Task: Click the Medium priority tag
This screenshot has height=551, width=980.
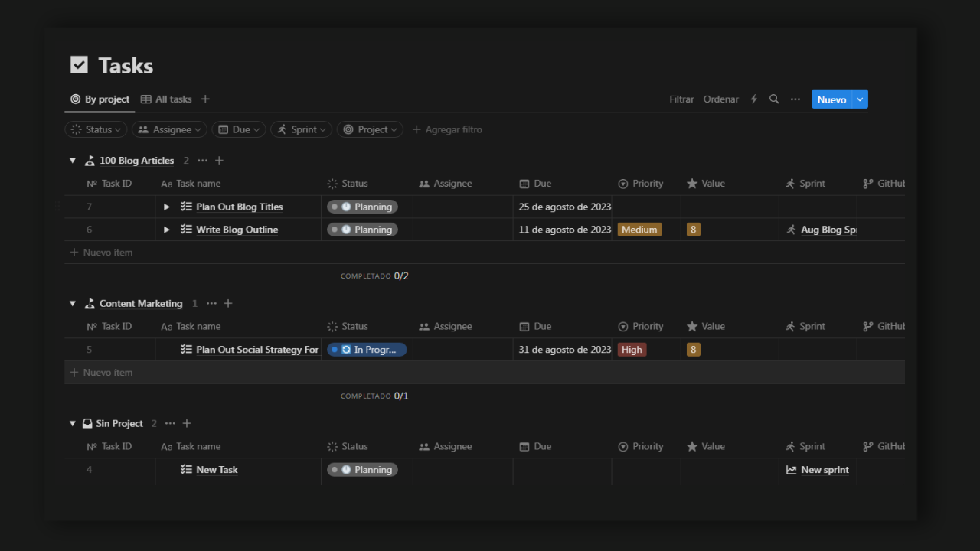Action: (639, 230)
